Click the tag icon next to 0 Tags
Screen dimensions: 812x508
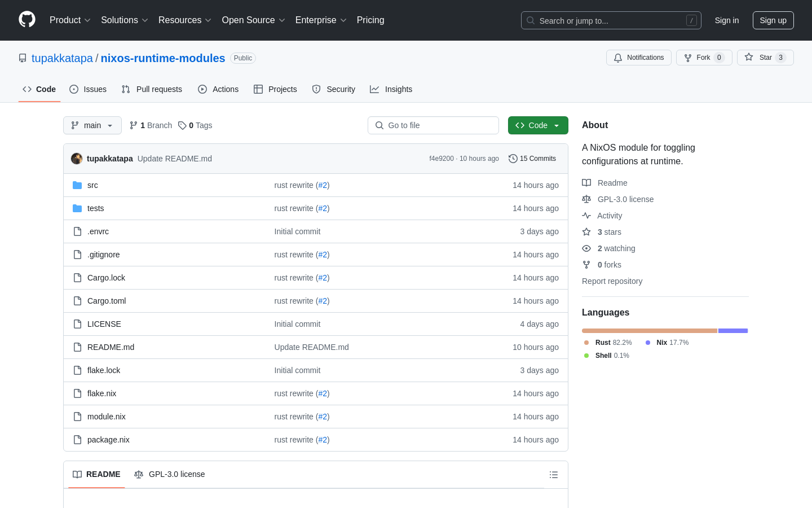pyautogui.click(x=182, y=125)
